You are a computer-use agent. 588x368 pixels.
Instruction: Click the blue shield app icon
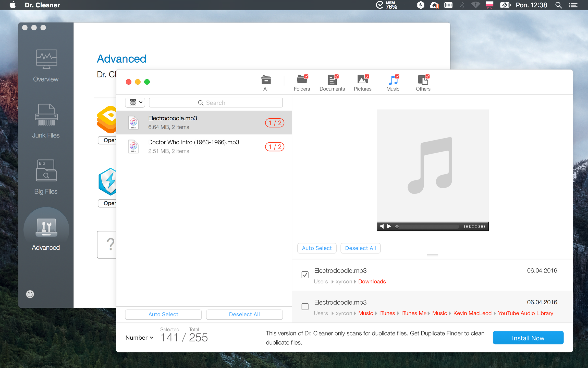108,181
